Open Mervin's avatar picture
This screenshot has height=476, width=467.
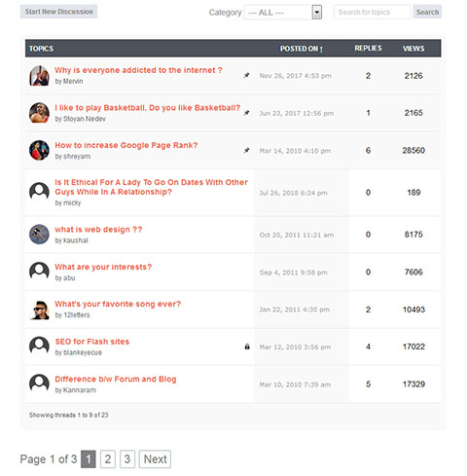[x=39, y=76]
